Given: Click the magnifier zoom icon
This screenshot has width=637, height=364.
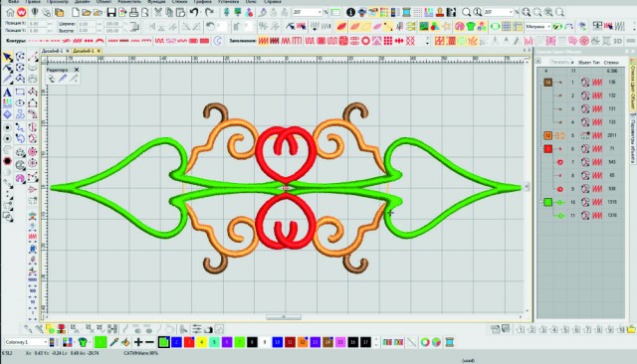Looking at the screenshot, I should pos(467,13).
